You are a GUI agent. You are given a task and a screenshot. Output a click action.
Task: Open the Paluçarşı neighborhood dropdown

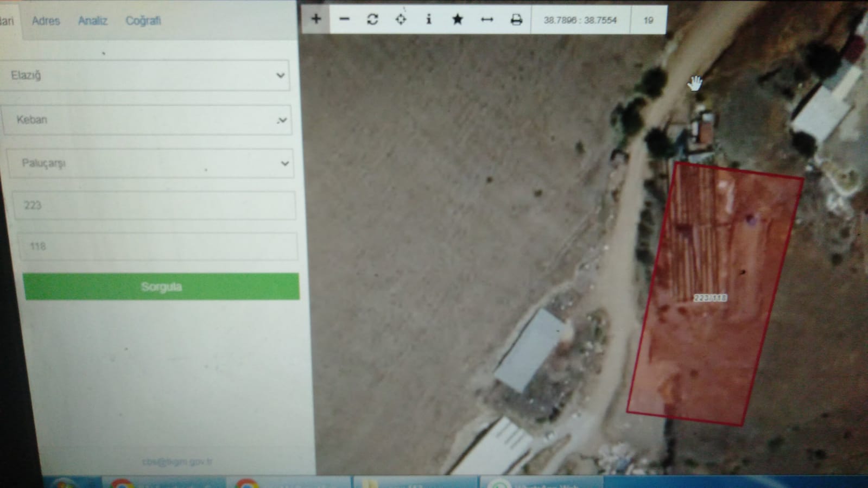click(x=150, y=163)
